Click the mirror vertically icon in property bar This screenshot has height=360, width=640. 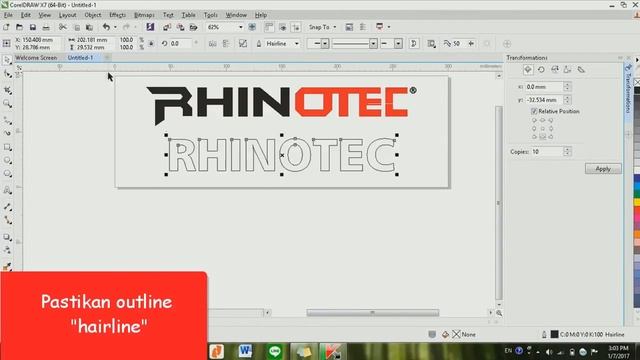pyautogui.click(x=226, y=44)
